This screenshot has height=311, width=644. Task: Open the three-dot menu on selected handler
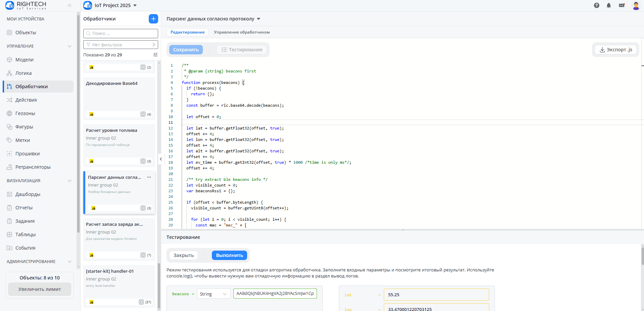pos(149,177)
